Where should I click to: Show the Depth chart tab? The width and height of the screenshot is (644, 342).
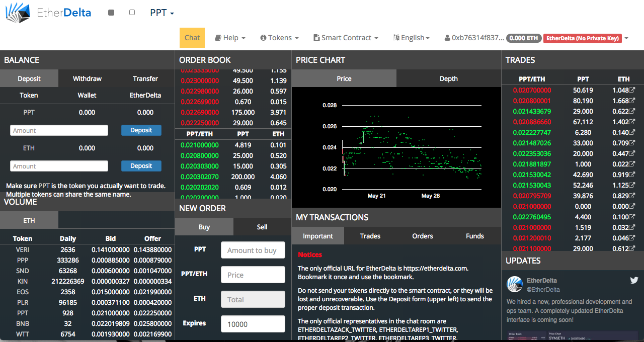(449, 78)
